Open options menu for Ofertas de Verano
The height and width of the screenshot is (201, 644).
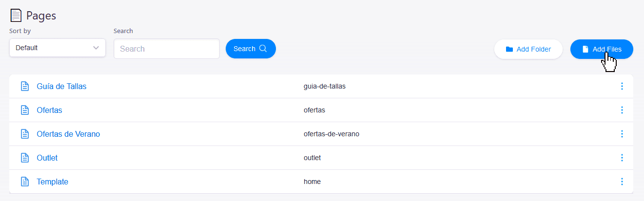(622, 134)
